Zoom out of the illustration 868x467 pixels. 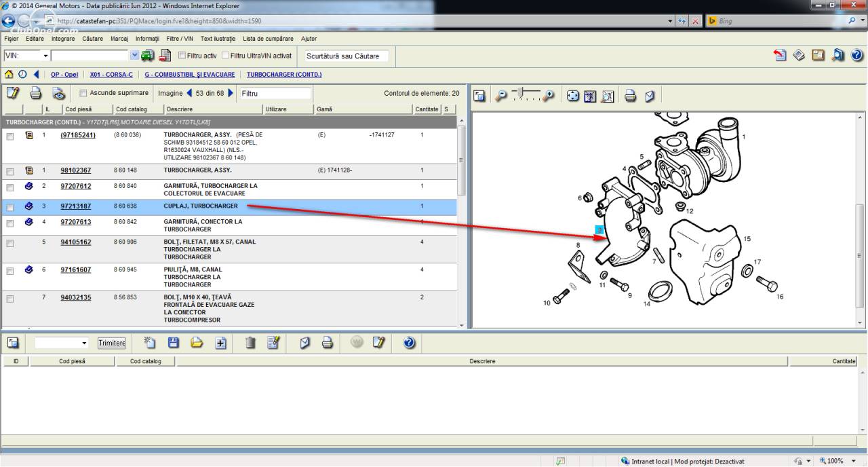[501, 96]
